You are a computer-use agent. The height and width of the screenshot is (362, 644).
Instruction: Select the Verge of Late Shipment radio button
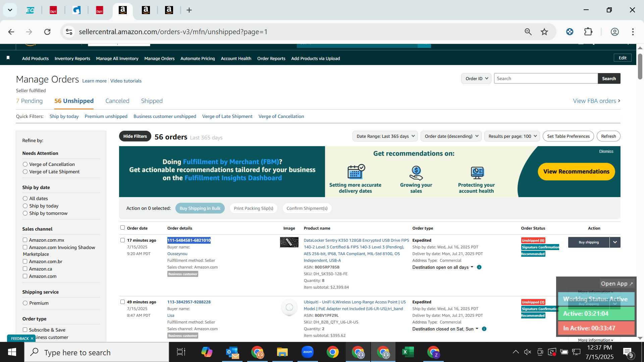pyautogui.click(x=25, y=172)
